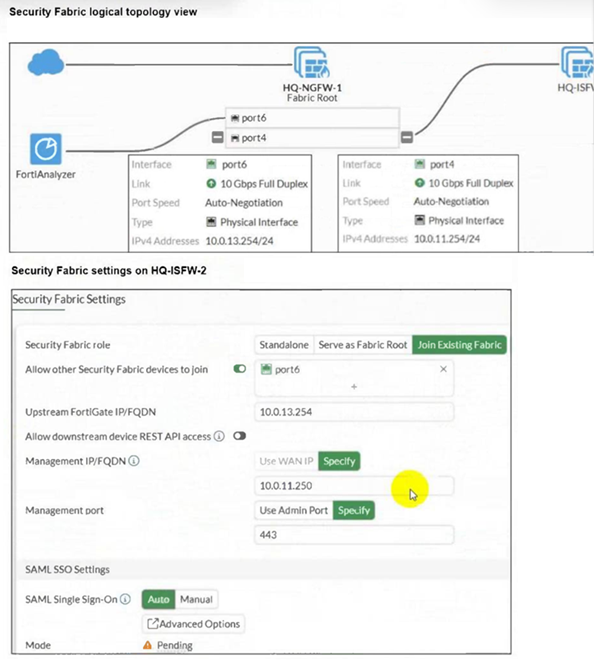
Task: Click the SAML SSO Settings section header
Action: click(67, 570)
